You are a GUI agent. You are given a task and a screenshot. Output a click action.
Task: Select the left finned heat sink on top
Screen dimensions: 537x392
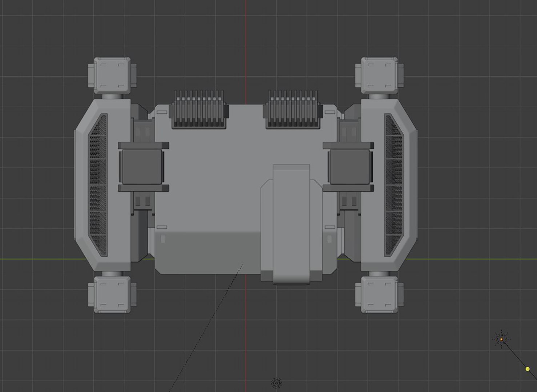point(199,109)
